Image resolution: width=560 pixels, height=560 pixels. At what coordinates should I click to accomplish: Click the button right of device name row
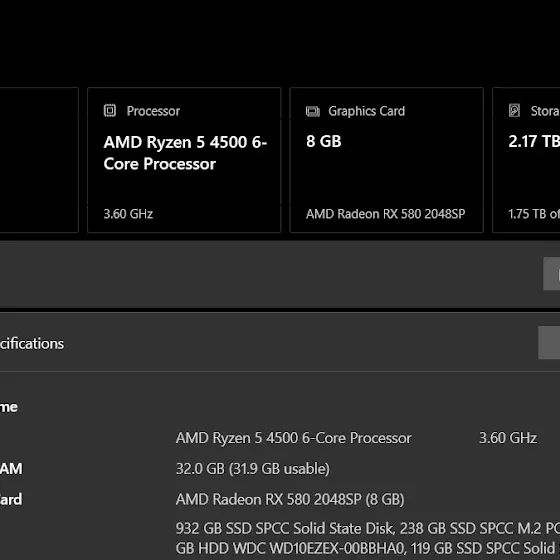click(x=551, y=274)
